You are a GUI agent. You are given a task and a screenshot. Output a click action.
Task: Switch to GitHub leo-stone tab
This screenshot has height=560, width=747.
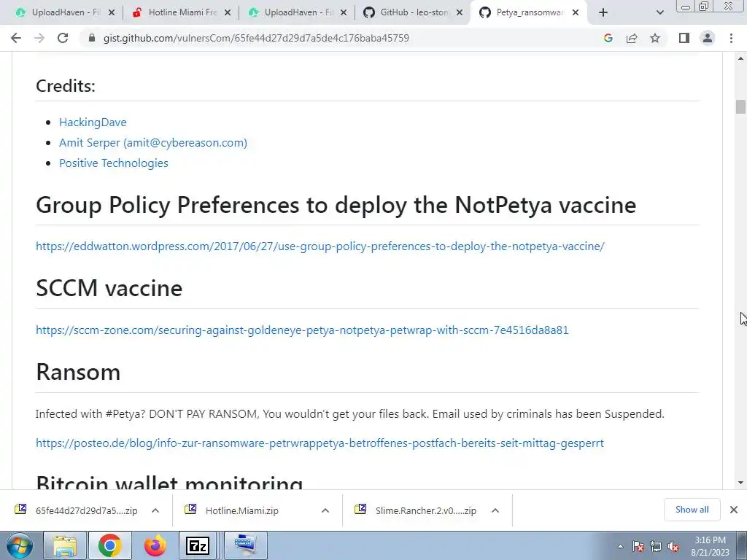[414, 12]
